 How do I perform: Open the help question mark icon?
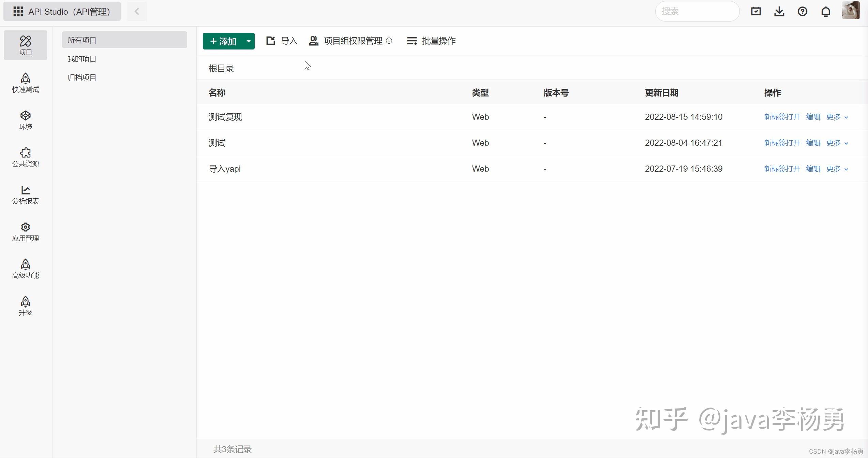pos(802,12)
